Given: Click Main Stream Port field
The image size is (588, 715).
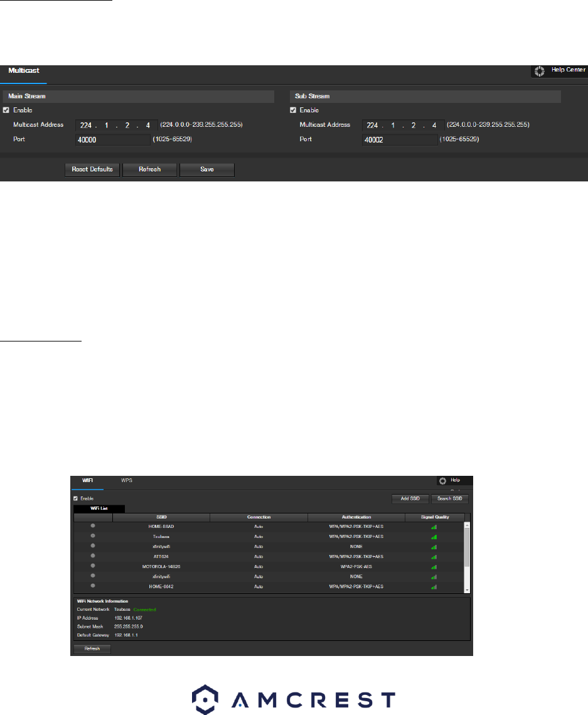Looking at the screenshot, I should tap(112, 139).
